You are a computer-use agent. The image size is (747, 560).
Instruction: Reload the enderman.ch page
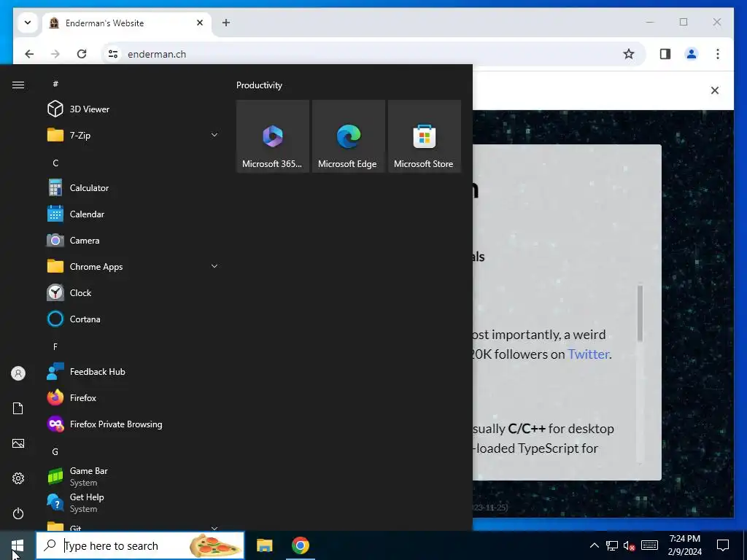[82, 54]
